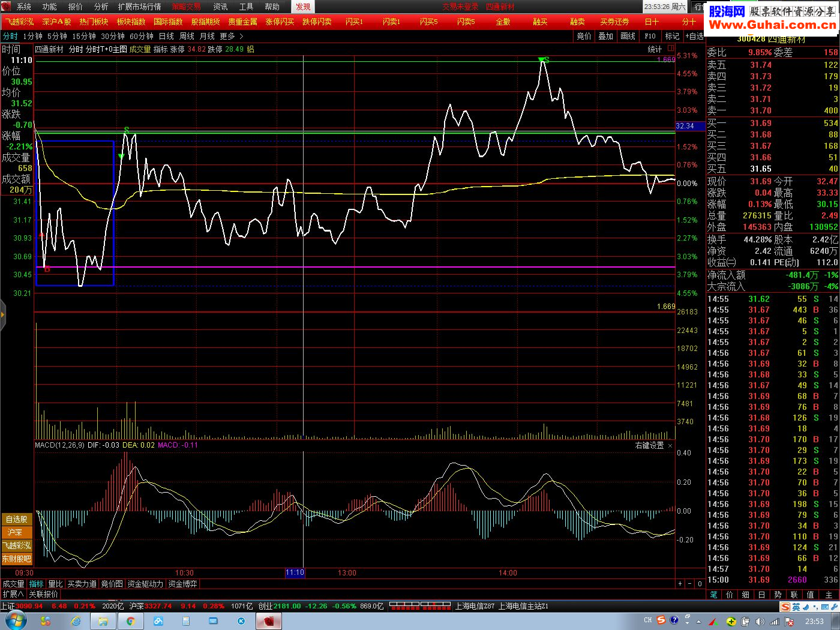The height and width of the screenshot is (630, 840).
Task: Open the F10 company info
Action: click(650, 37)
